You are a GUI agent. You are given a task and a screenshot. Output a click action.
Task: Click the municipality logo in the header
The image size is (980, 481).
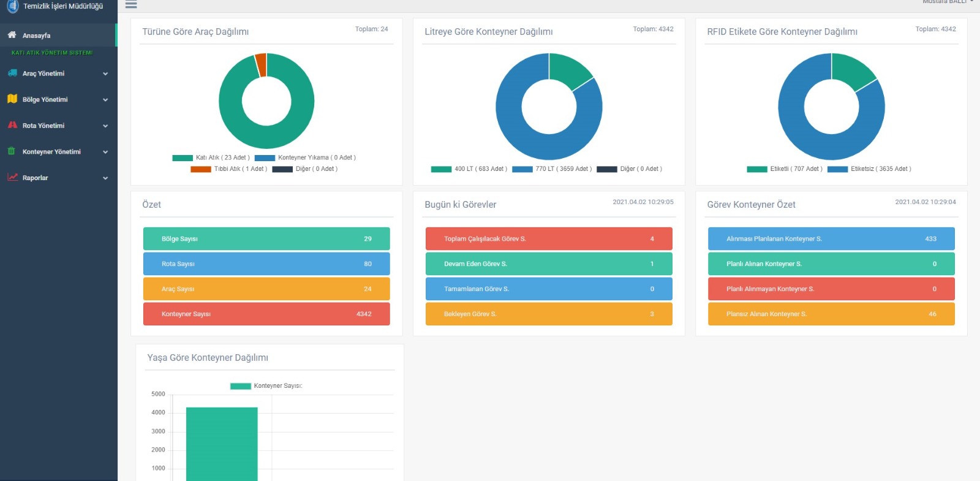(12, 6)
